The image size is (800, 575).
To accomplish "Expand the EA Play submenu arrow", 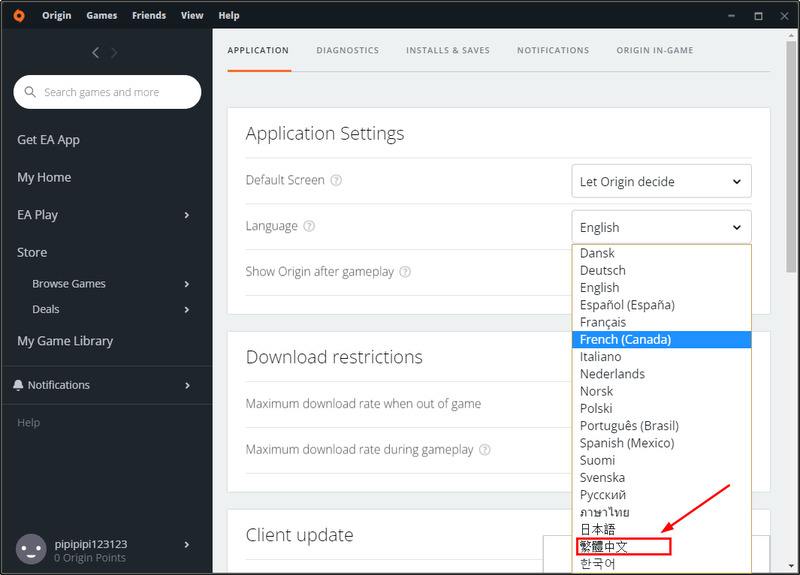I will [187, 215].
